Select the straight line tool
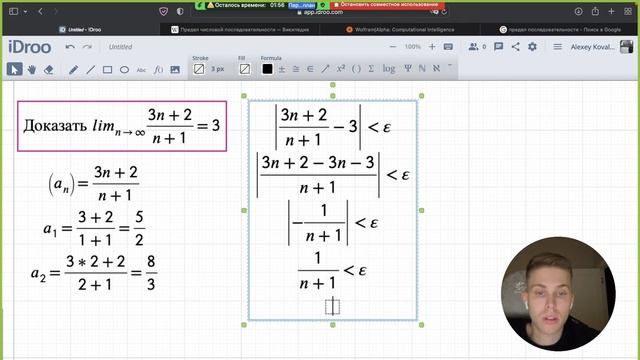 pos(90,70)
